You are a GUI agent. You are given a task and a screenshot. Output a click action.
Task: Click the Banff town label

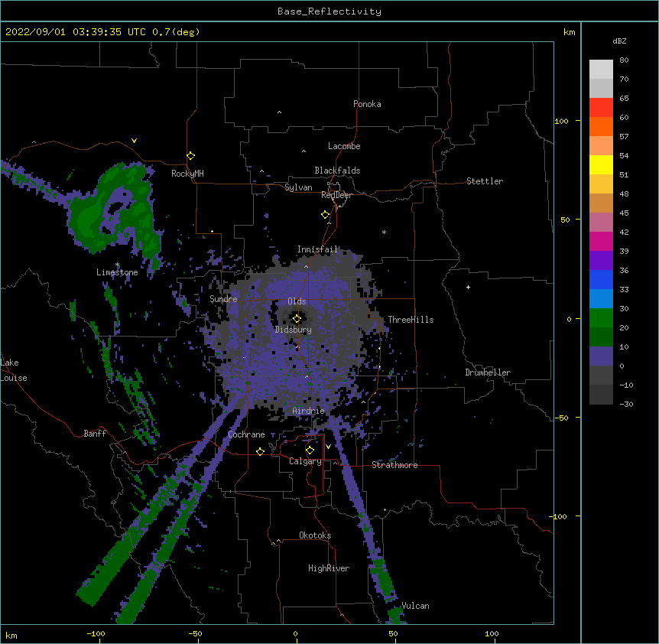coord(95,434)
